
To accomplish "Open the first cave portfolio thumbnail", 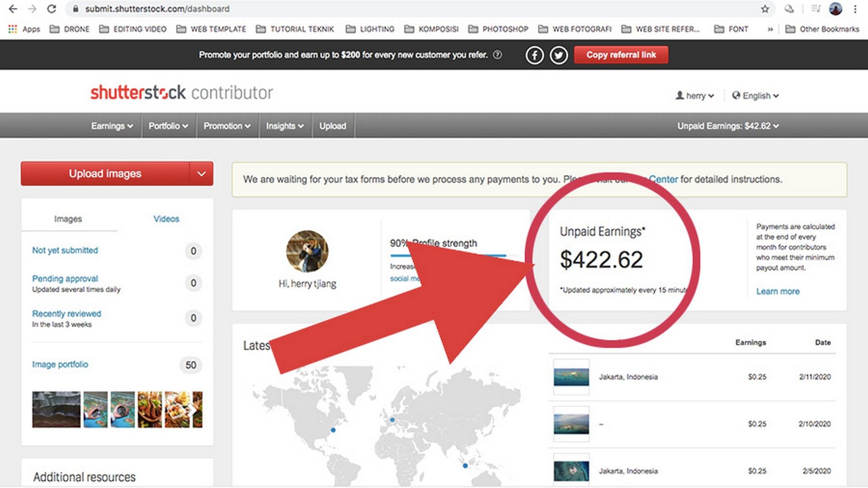I will pyautogui.click(x=56, y=410).
